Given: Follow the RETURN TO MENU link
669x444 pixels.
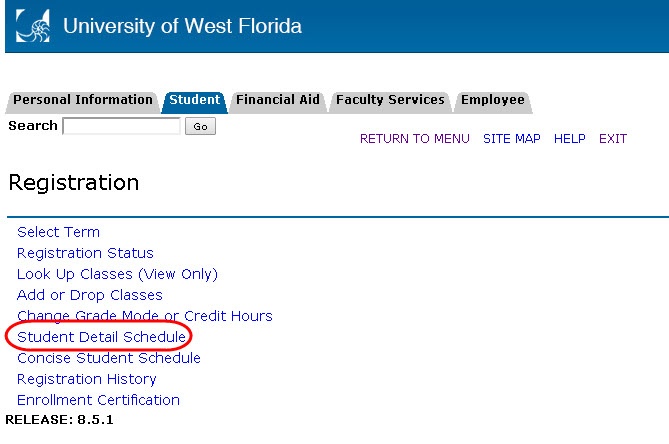Looking at the screenshot, I should pos(415,139).
